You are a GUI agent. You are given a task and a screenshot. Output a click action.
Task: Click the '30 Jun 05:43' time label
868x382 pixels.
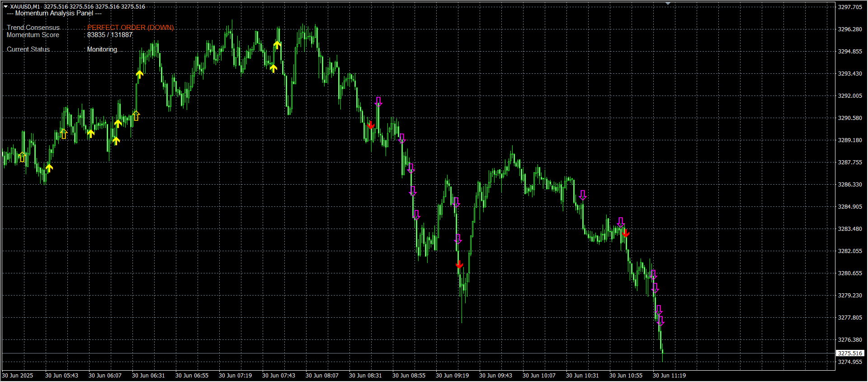61,376
